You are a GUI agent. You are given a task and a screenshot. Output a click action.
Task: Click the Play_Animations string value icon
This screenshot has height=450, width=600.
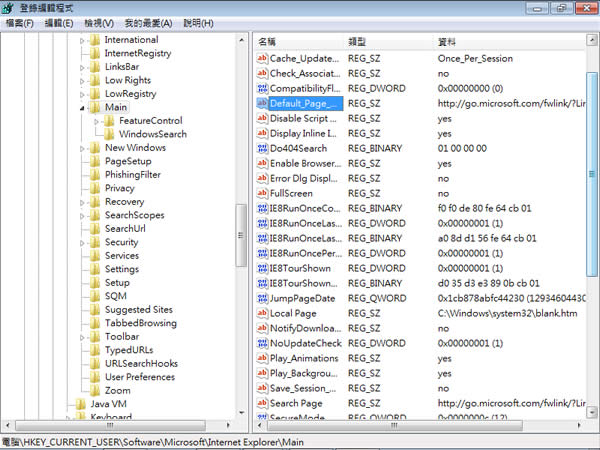coord(262,358)
